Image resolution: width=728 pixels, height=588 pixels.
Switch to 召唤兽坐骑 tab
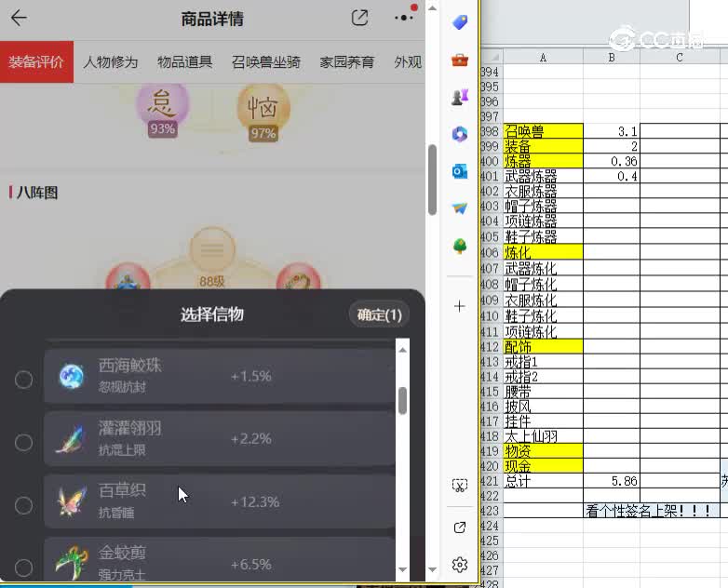point(266,61)
